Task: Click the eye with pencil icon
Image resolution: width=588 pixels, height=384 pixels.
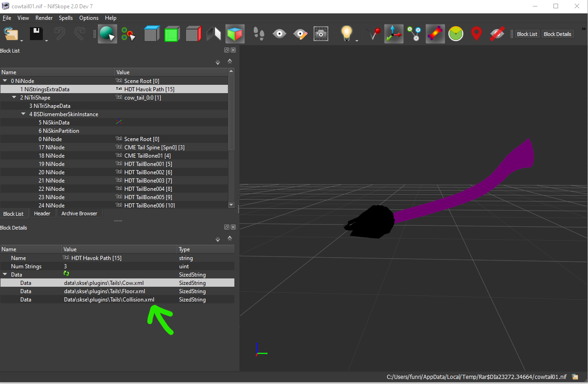Action: (300, 34)
